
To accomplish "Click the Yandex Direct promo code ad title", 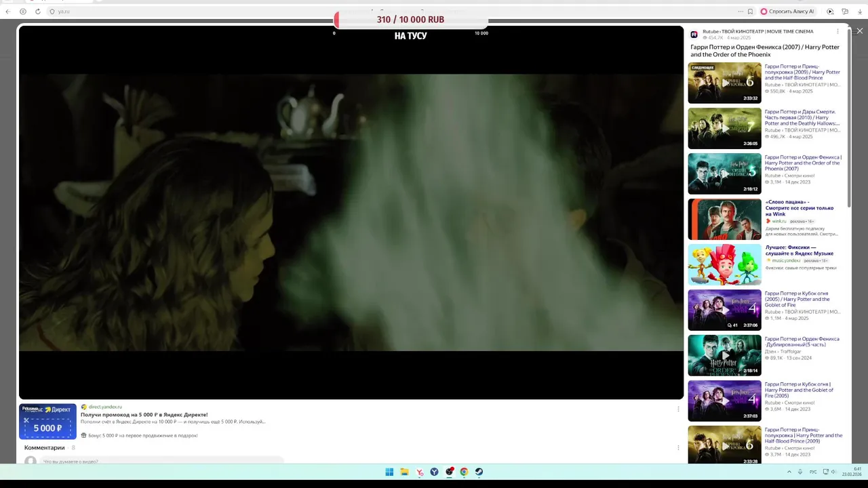I will 144,414.
